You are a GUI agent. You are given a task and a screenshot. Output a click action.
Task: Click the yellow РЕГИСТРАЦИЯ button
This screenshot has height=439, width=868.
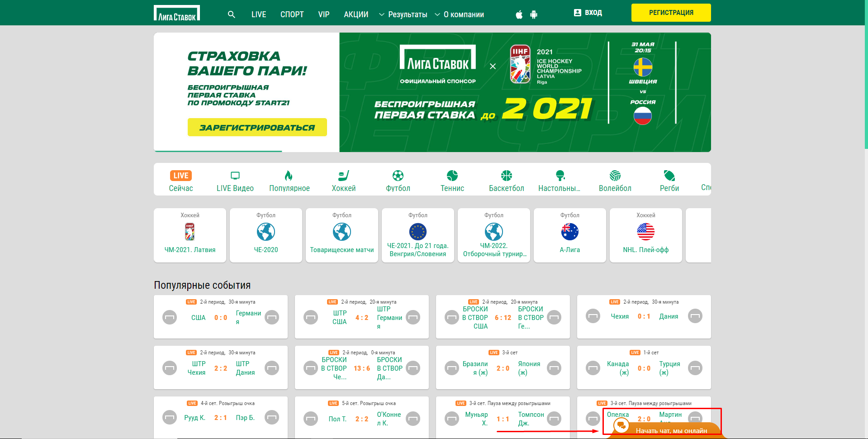[x=671, y=13]
